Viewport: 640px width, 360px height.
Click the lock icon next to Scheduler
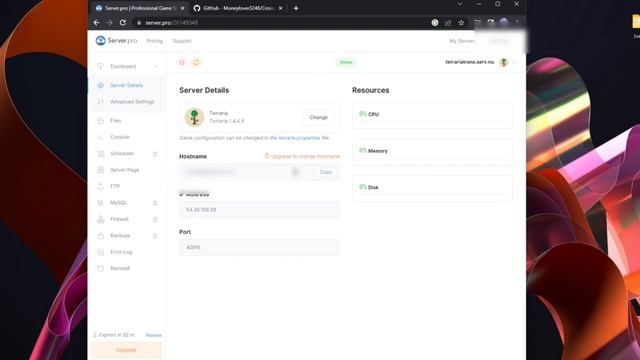[x=155, y=154]
